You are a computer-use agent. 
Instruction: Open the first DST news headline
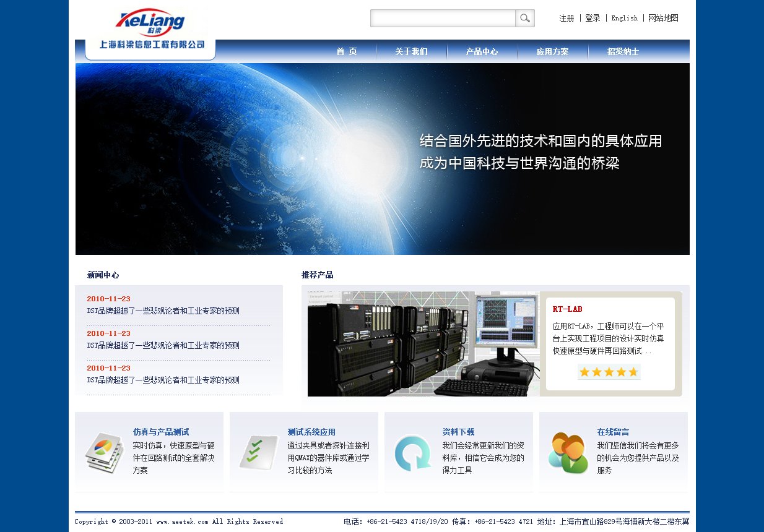[163, 311]
